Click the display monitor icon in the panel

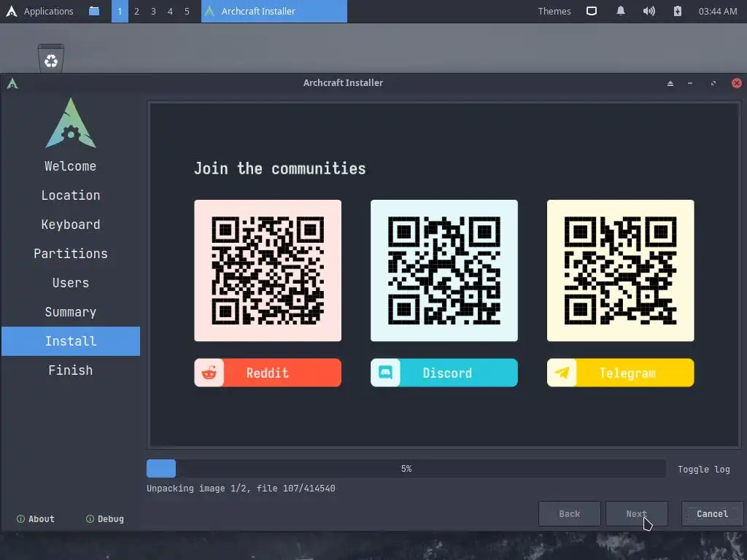pos(592,11)
